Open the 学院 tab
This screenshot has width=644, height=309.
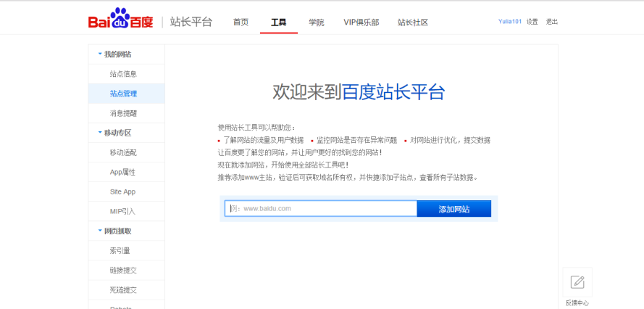point(317,22)
